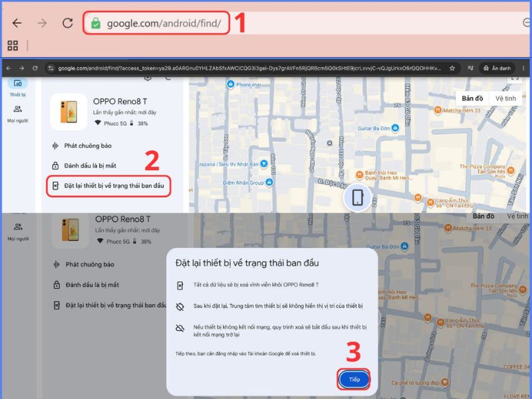Click the Matcha Hẻm 33 pin on the bright map
The image size is (532, 399).
coord(438,110)
